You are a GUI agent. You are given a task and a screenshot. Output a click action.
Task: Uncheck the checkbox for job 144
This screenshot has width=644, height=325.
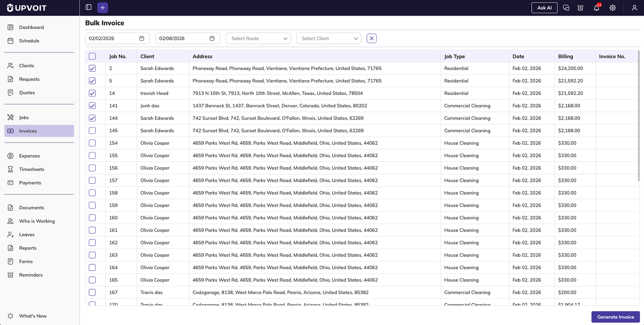coord(92,118)
